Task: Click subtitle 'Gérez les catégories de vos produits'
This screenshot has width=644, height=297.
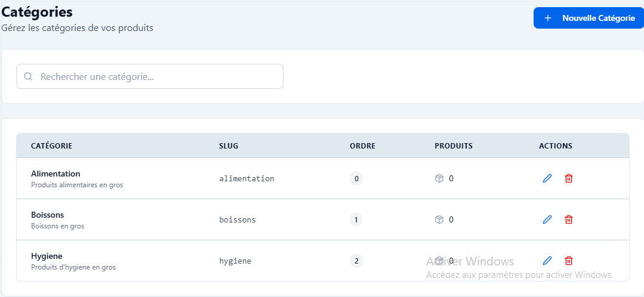Action: tap(77, 28)
